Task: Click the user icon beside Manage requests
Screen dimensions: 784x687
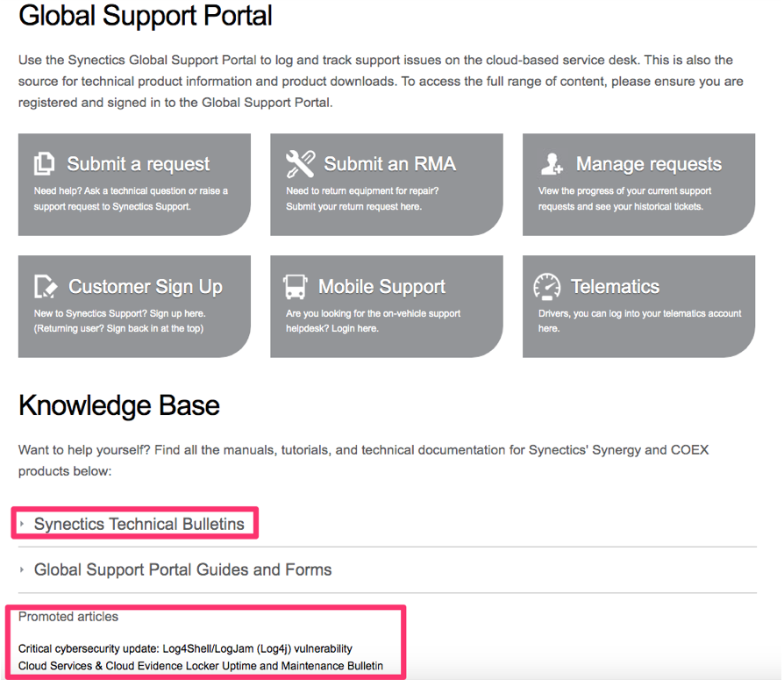Action: (552, 163)
